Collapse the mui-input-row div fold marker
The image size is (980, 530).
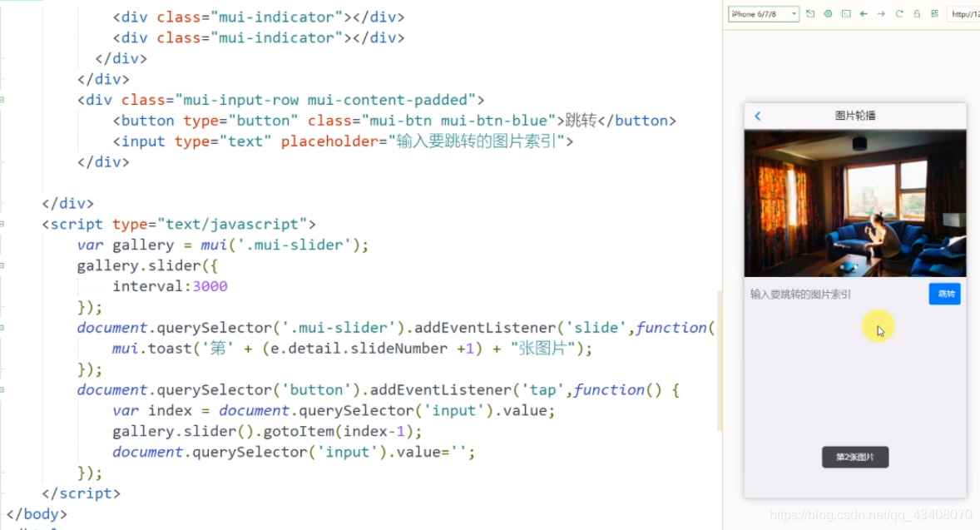tap(2, 99)
